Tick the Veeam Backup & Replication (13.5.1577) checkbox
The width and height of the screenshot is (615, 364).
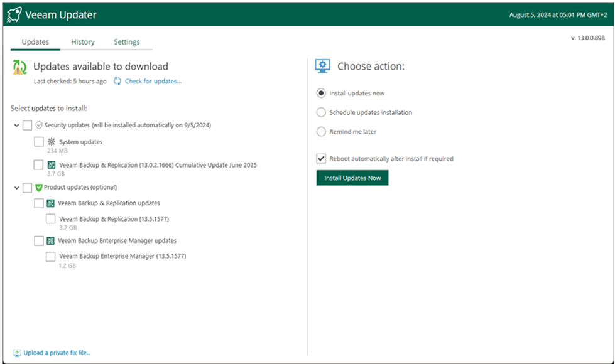pos(51,218)
